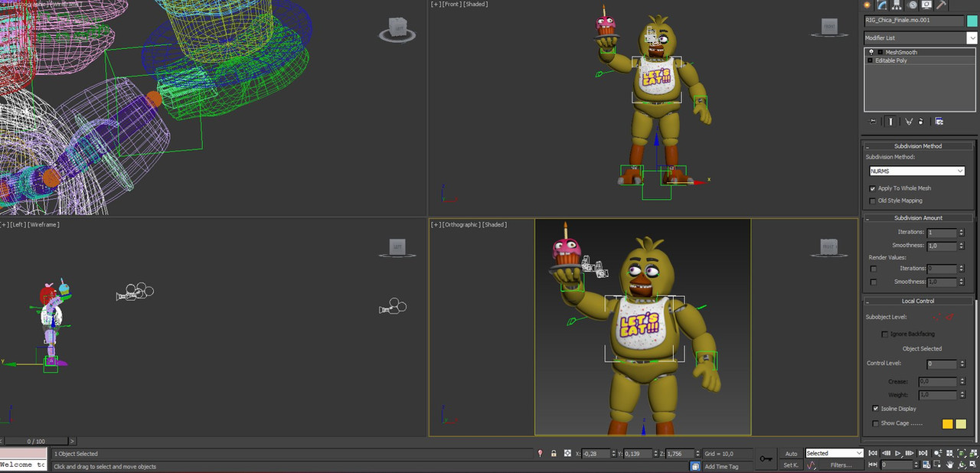Click the ViewCube in the Left viewport
The width and height of the screenshot is (980, 473).
(397, 247)
